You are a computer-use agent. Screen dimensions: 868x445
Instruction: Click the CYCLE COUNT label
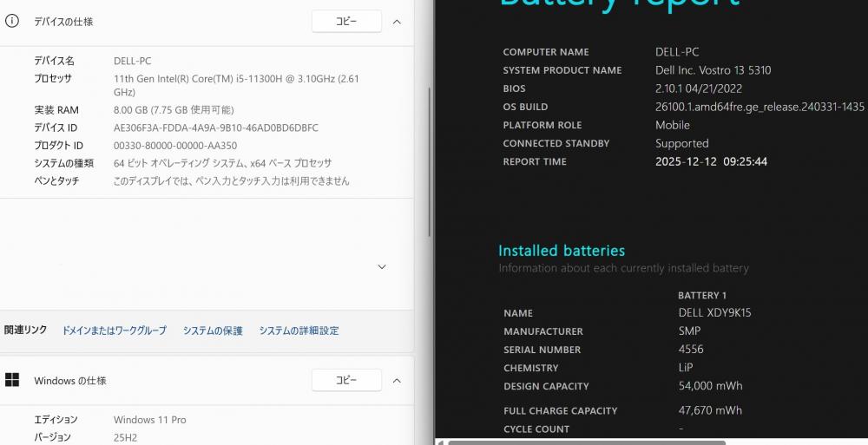(536, 429)
